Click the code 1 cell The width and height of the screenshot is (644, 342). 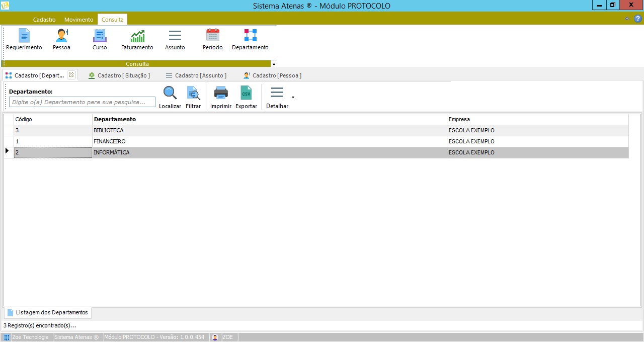(x=53, y=141)
